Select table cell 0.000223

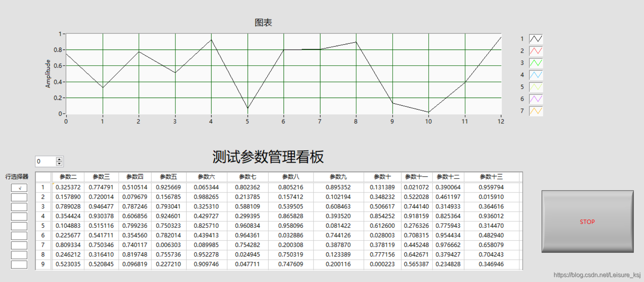point(382,264)
